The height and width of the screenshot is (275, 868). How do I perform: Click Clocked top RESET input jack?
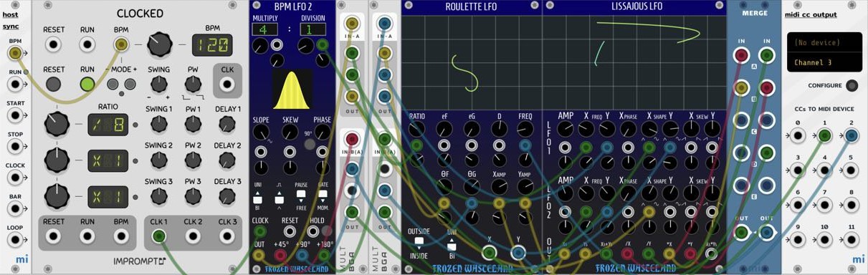(x=53, y=44)
